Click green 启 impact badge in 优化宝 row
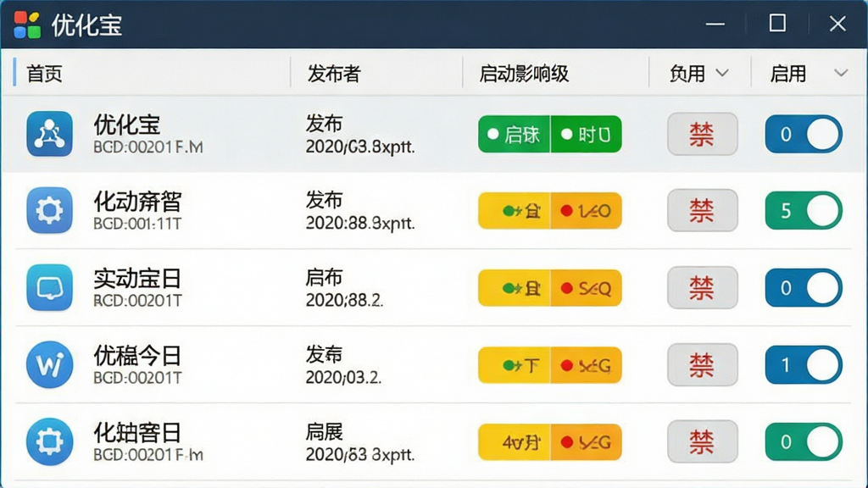The image size is (868, 488). coord(514,134)
